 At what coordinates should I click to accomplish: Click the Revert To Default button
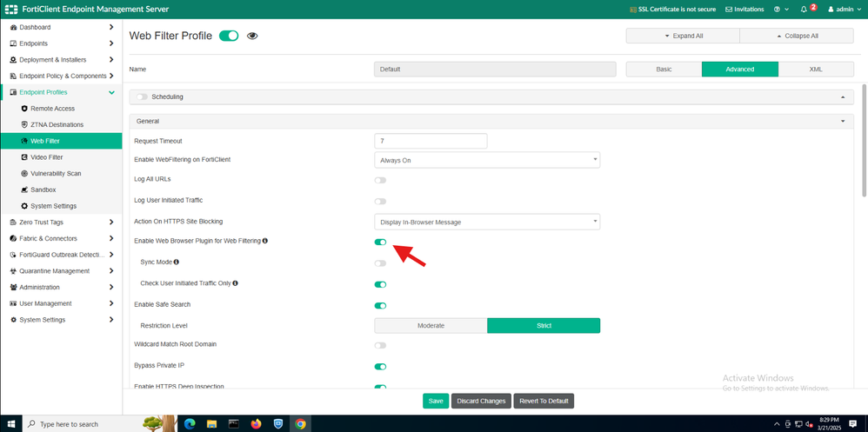(x=544, y=401)
